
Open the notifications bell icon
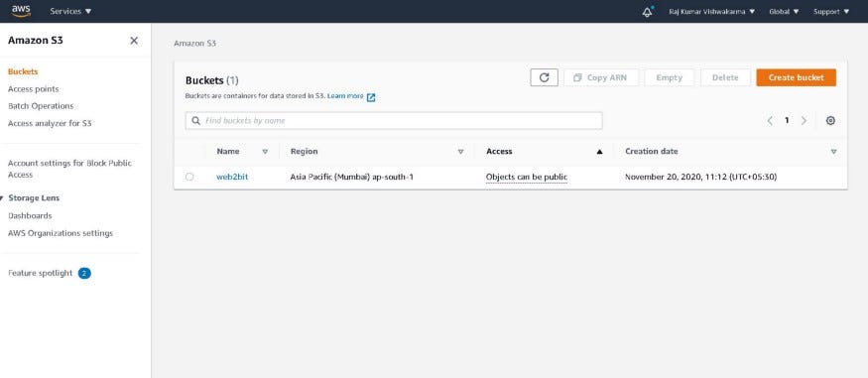pos(647,12)
